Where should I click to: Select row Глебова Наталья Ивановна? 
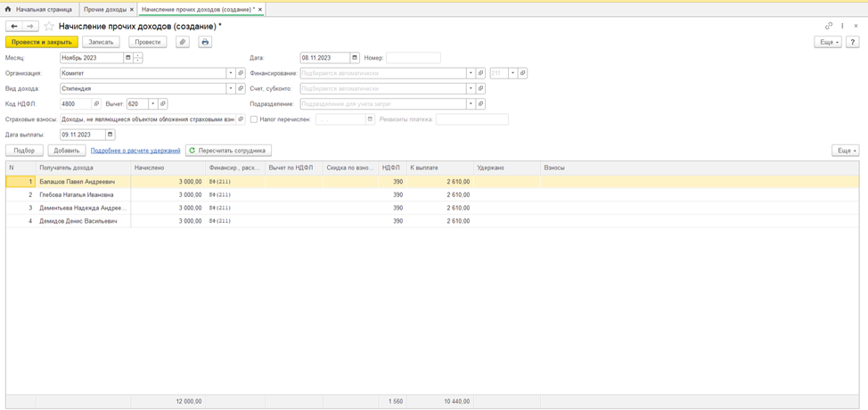432,195
